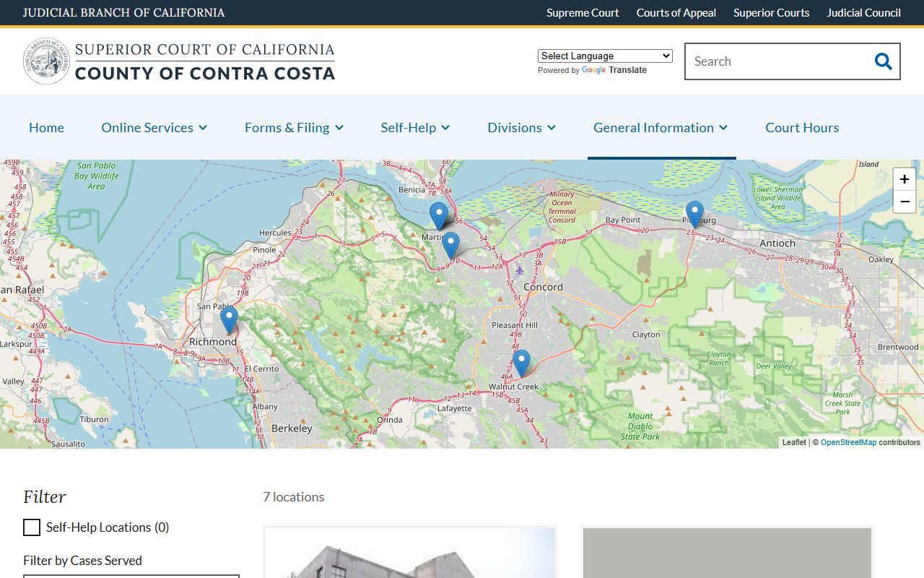Expand the Divisions menu
The image size is (924, 578).
pyautogui.click(x=521, y=127)
